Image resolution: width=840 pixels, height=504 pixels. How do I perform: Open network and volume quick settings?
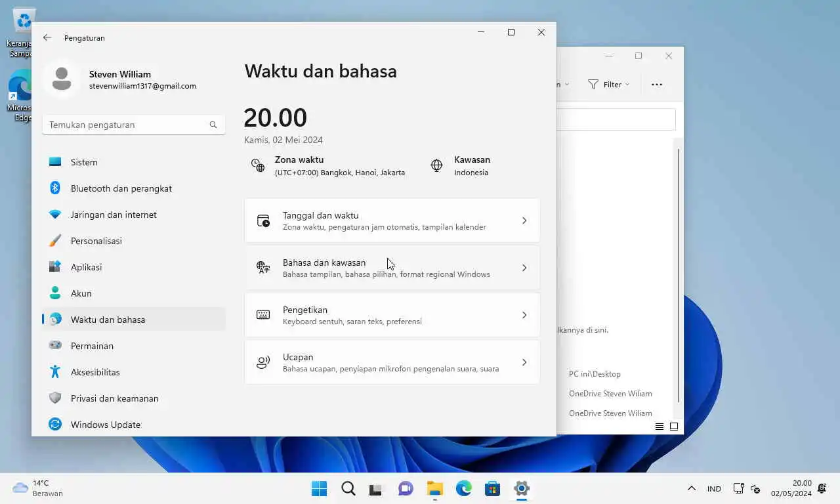(747, 488)
